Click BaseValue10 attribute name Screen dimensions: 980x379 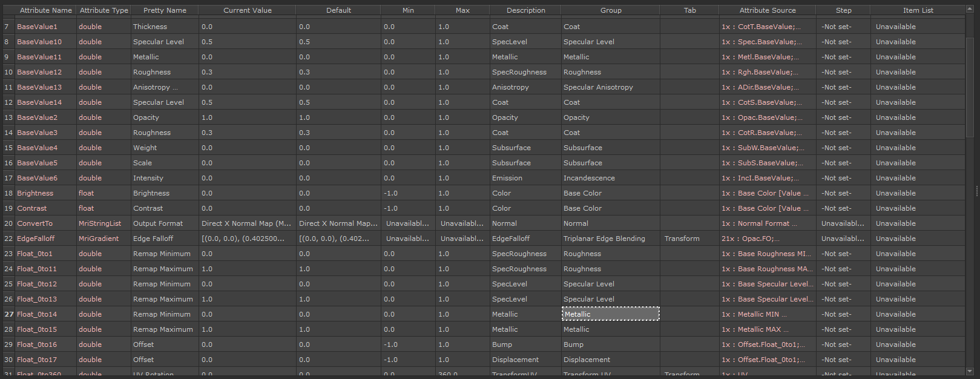click(x=39, y=42)
